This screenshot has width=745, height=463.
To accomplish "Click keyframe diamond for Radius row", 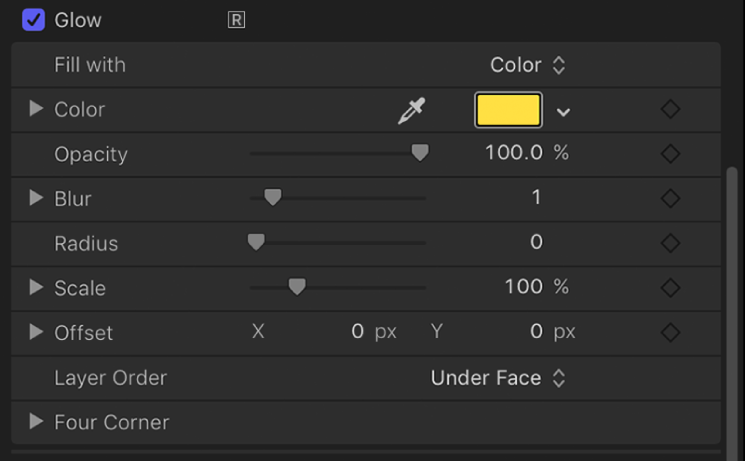I will tap(671, 243).
